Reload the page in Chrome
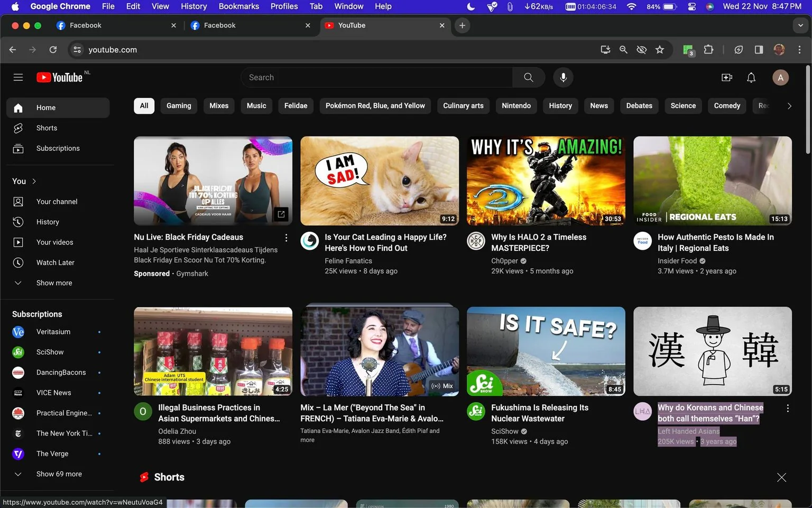This screenshot has height=508, width=812. point(53,49)
